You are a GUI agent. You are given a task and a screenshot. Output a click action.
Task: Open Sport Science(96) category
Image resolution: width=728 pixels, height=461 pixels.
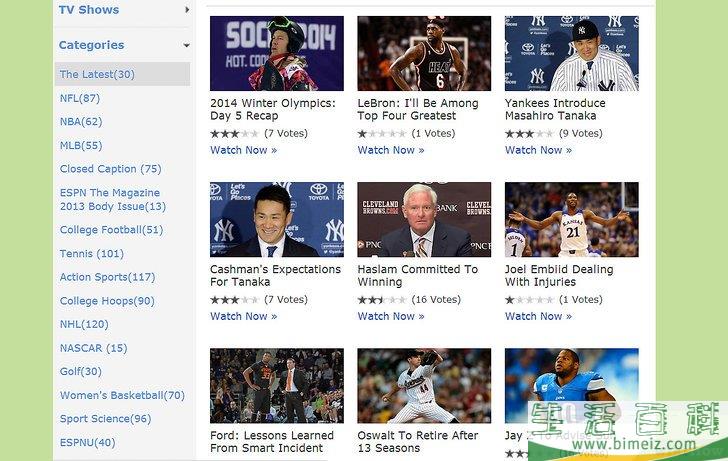105,419
